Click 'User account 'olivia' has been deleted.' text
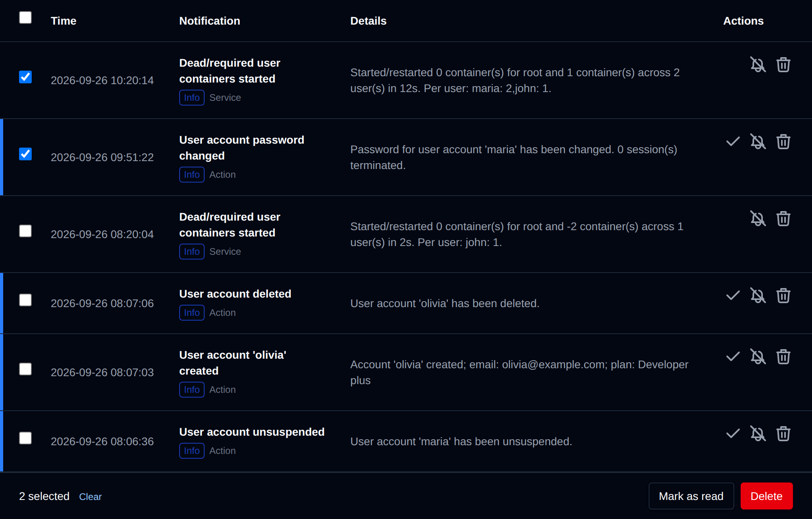This screenshot has height=519, width=812. click(445, 303)
